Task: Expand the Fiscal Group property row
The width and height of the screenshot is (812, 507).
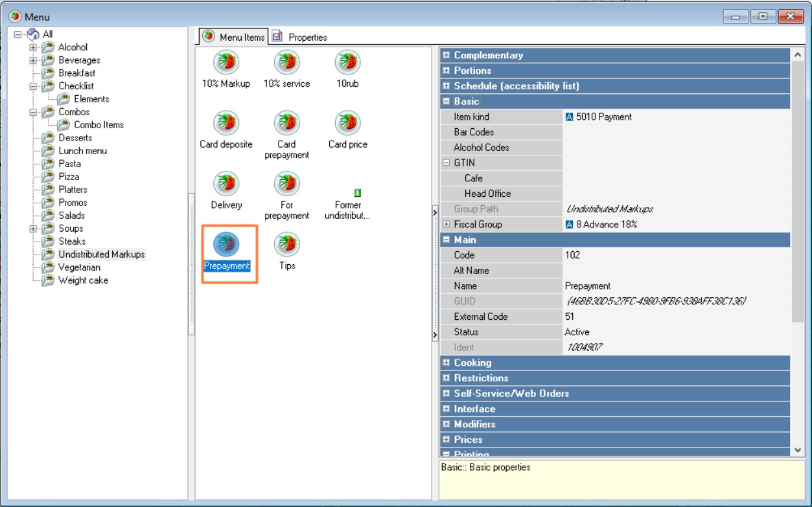Action: [x=446, y=225]
